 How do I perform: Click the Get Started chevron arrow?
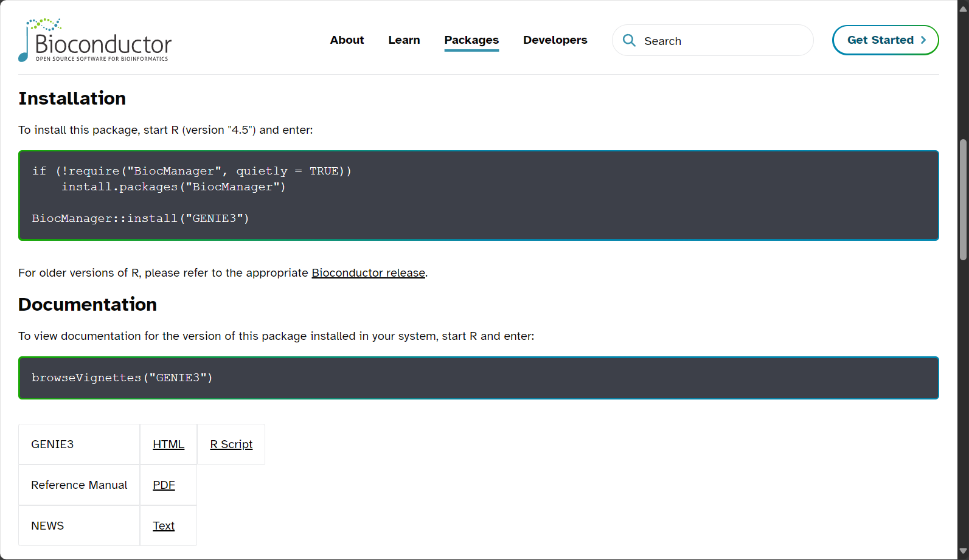click(x=923, y=40)
